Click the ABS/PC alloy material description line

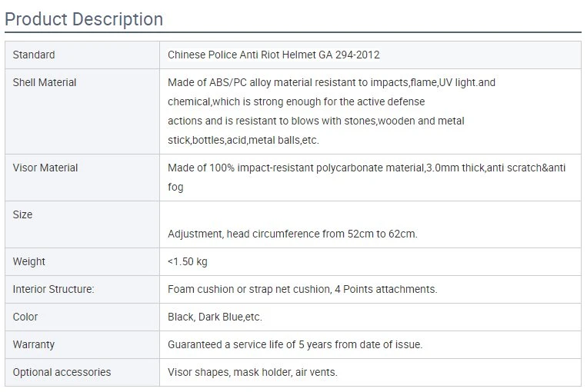[x=332, y=82]
